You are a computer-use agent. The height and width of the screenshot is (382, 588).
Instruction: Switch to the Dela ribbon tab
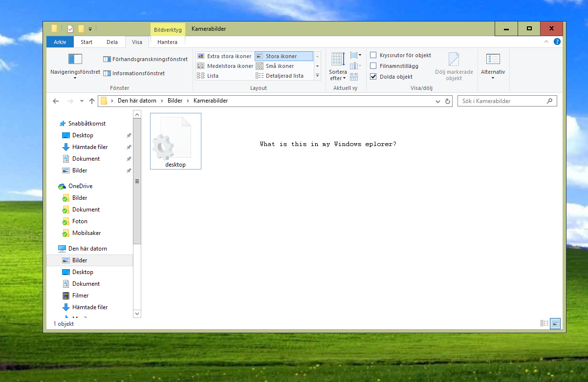coord(112,42)
